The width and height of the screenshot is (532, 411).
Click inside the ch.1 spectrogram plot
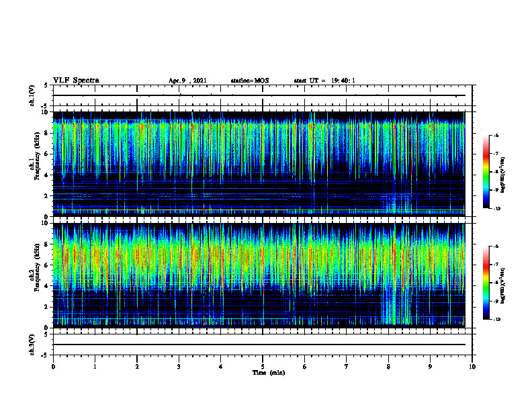(259, 164)
